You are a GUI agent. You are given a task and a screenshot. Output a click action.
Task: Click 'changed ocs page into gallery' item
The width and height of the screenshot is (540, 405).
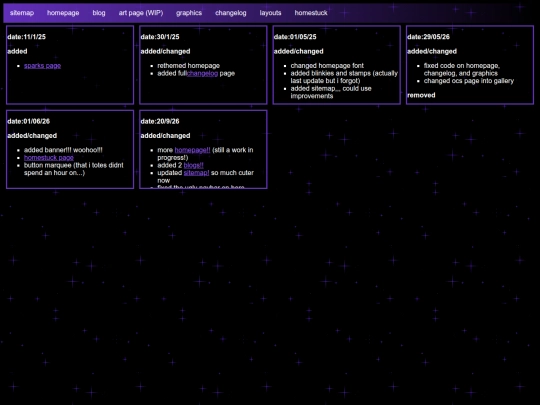(x=469, y=81)
